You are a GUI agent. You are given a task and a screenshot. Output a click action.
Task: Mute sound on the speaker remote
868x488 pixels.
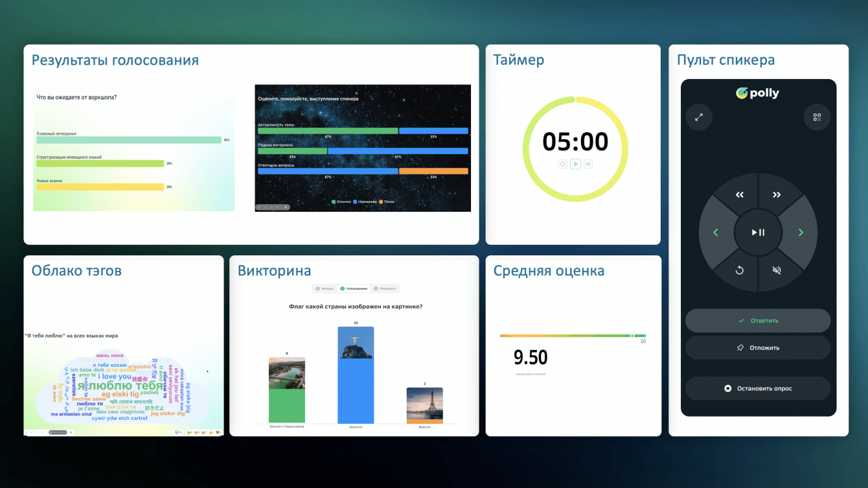point(777,270)
